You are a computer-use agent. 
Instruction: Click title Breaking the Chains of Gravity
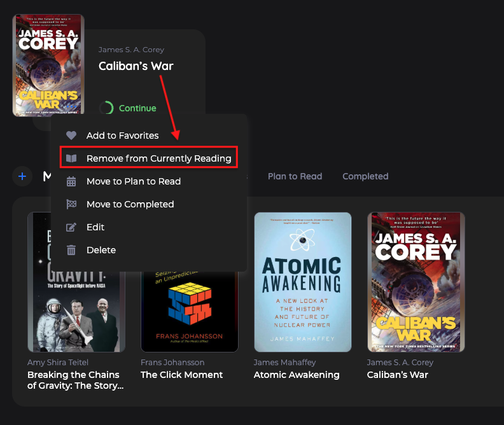click(x=75, y=380)
